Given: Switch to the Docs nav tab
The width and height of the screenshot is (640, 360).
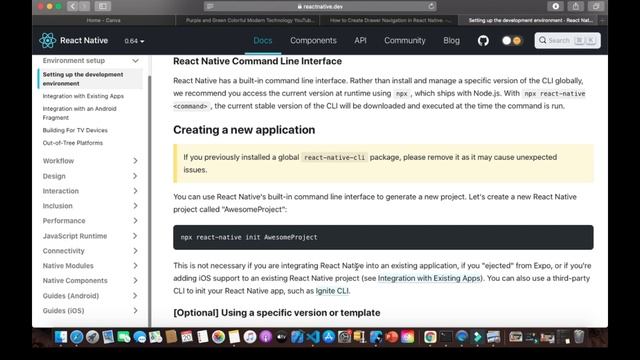Looking at the screenshot, I should (x=263, y=40).
